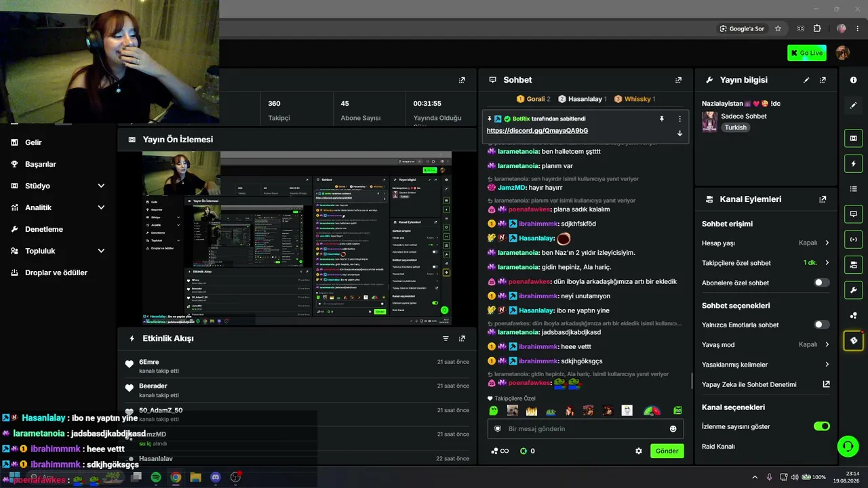Expand pinned message with down arrow
Screen dimensions: 868x488
tap(679, 133)
